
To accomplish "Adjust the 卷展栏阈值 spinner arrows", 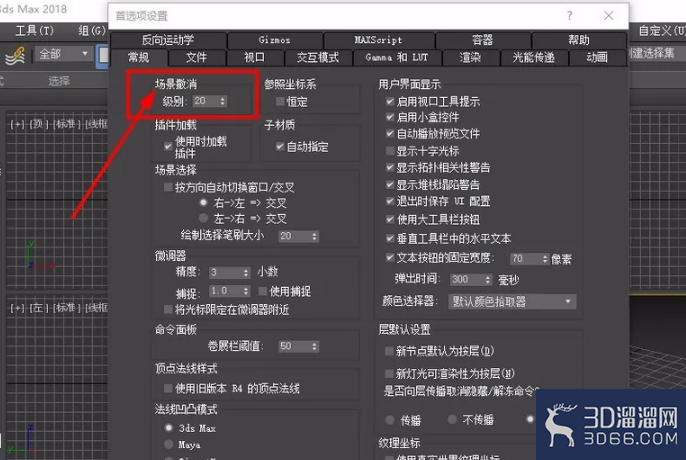I will (x=314, y=347).
